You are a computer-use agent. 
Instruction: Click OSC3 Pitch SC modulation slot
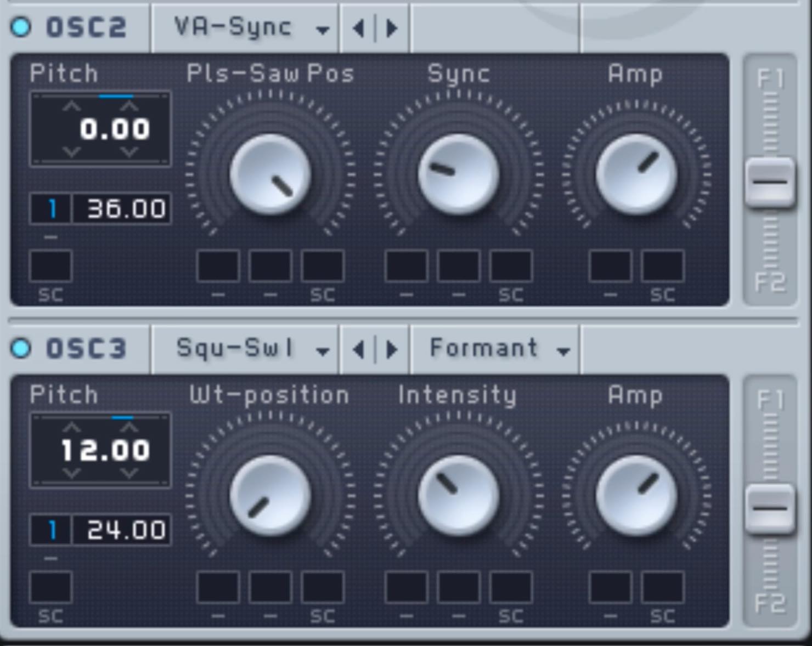point(50,587)
